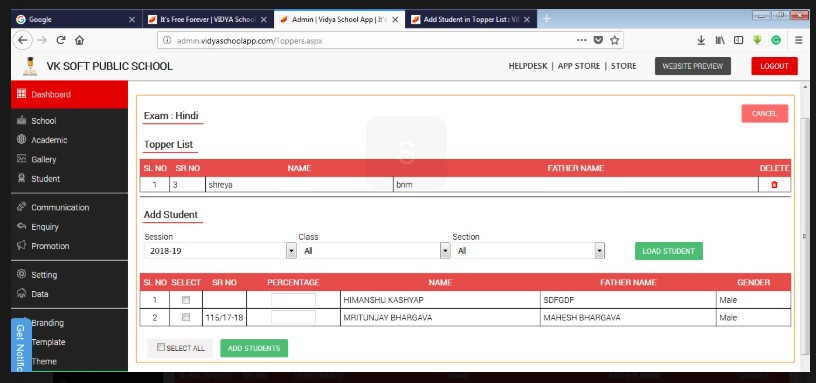This screenshot has width=816, height=383.
Task: Select checkbox for MRITUNJAY BHARGAVA
Action: [186, 317]
